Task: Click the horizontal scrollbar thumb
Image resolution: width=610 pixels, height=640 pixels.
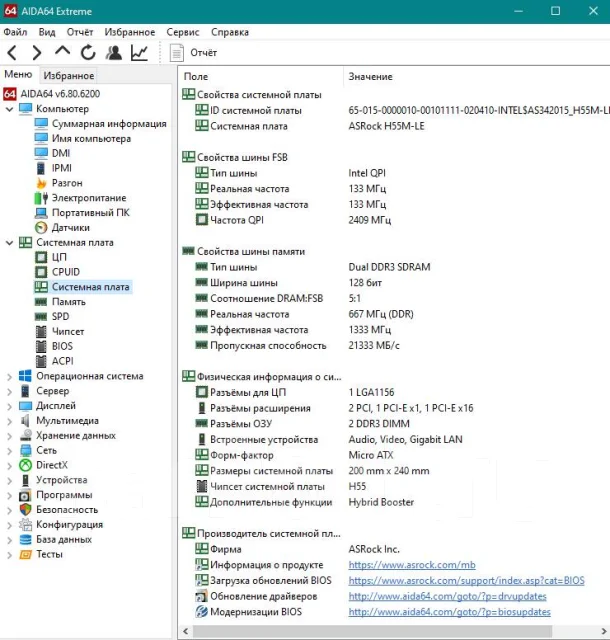Action: 372,631
